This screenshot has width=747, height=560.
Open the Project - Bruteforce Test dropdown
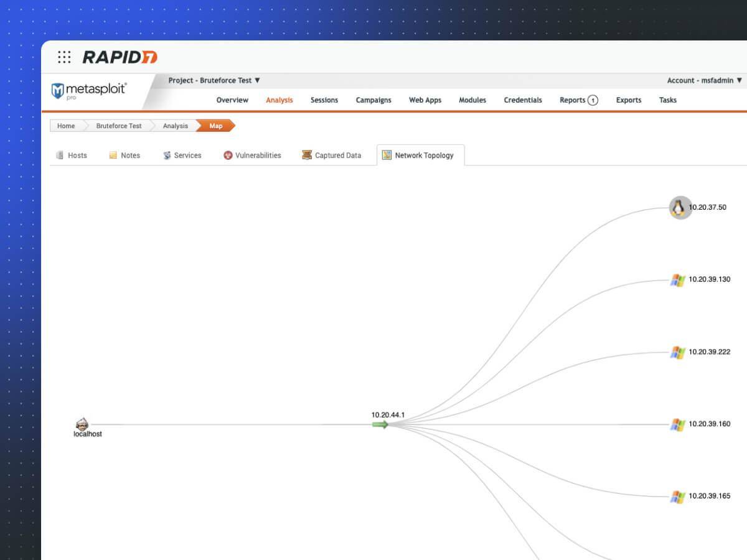point(214,80)
